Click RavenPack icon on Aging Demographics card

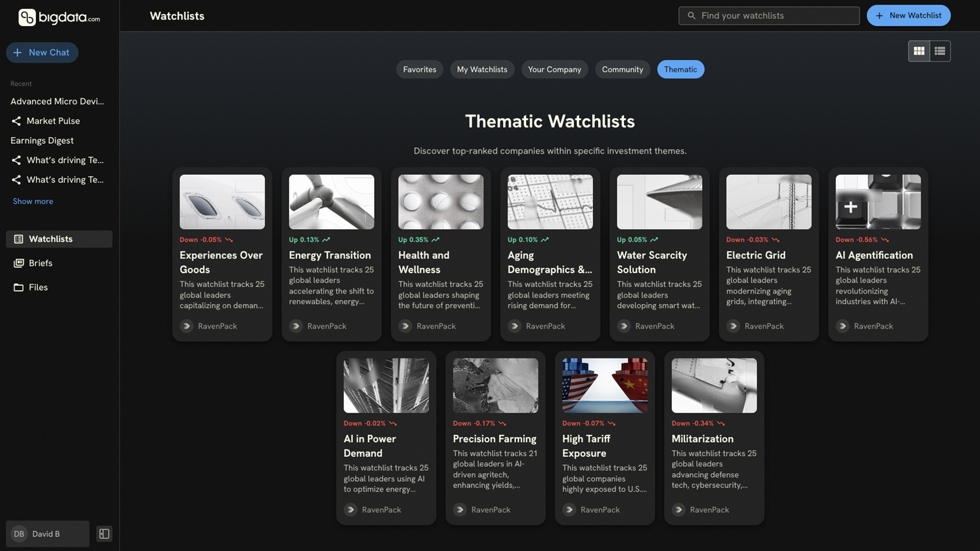514,326
